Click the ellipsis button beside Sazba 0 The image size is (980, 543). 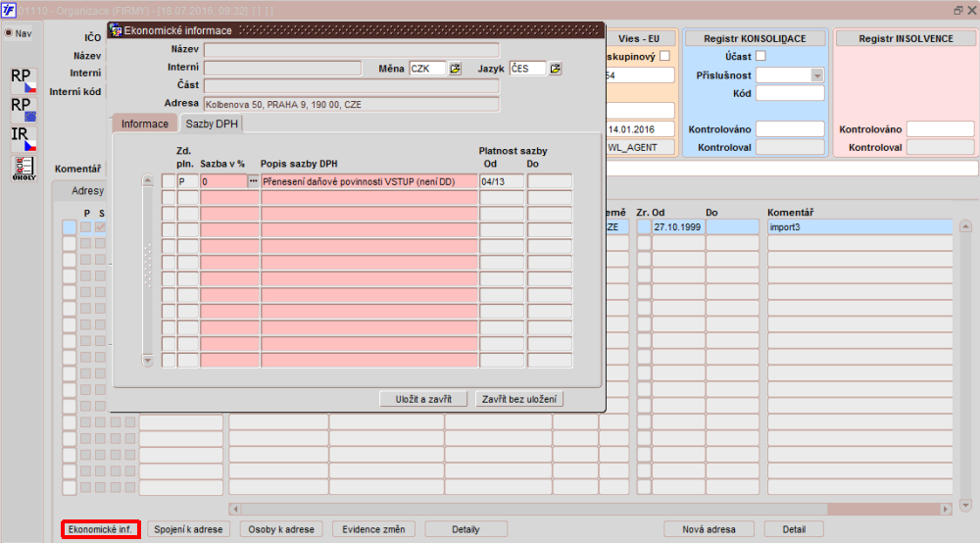[x=253, y=181]
